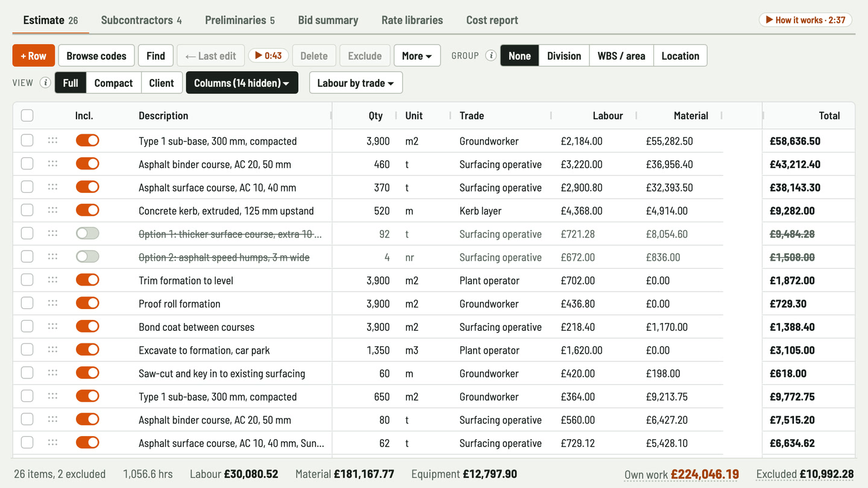Screen dimensions: 868x488
Task: Tick checkbox for Concrete kerb extruded row
Action: click(x=27, y=210)
